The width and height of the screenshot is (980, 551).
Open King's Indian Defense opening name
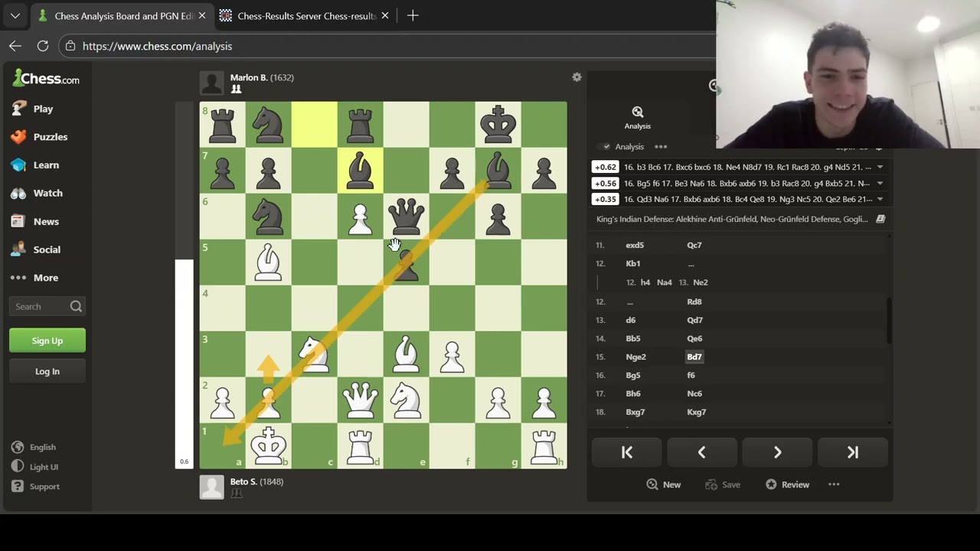pos(732,219)
